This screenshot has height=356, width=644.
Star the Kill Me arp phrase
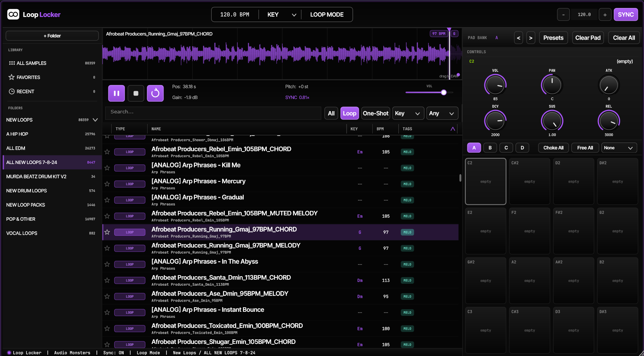(107, 168)
